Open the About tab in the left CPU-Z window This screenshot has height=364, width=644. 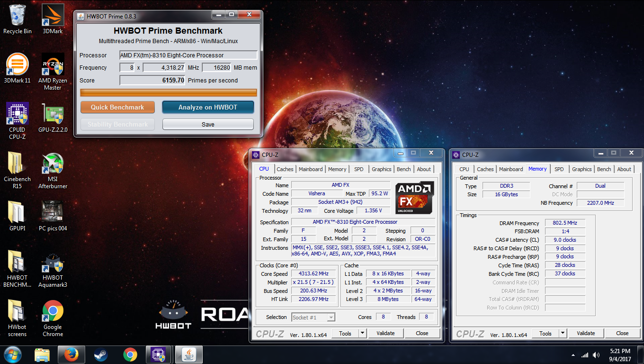(424, 169)
